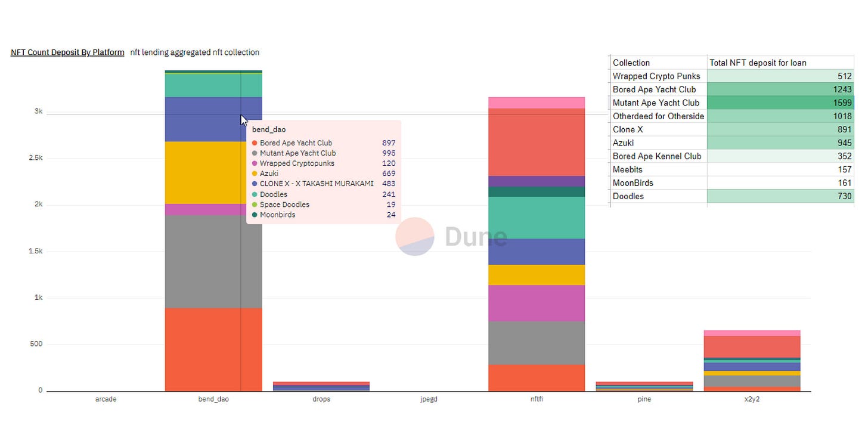Click the "nftfi" x-axis label
Image resolution: width=868 pixels, height=434 pixels.
[x=537, y=399]
